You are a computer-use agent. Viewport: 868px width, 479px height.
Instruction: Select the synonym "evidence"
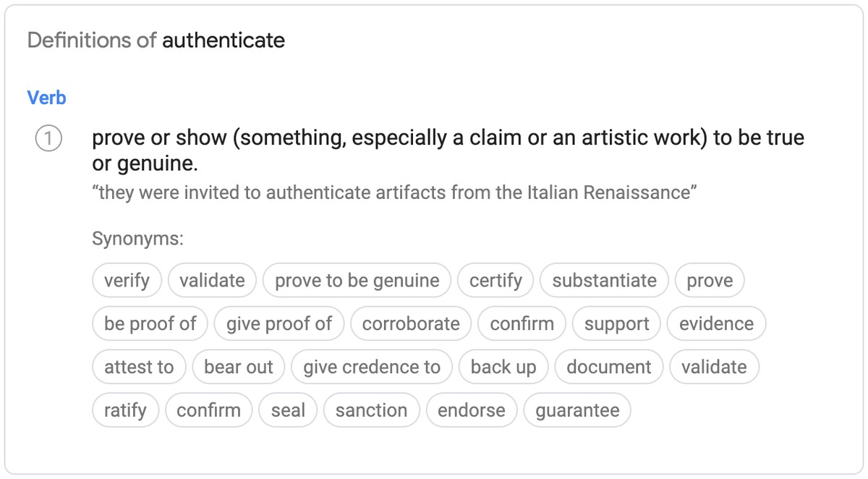click(x=716, y=323)
